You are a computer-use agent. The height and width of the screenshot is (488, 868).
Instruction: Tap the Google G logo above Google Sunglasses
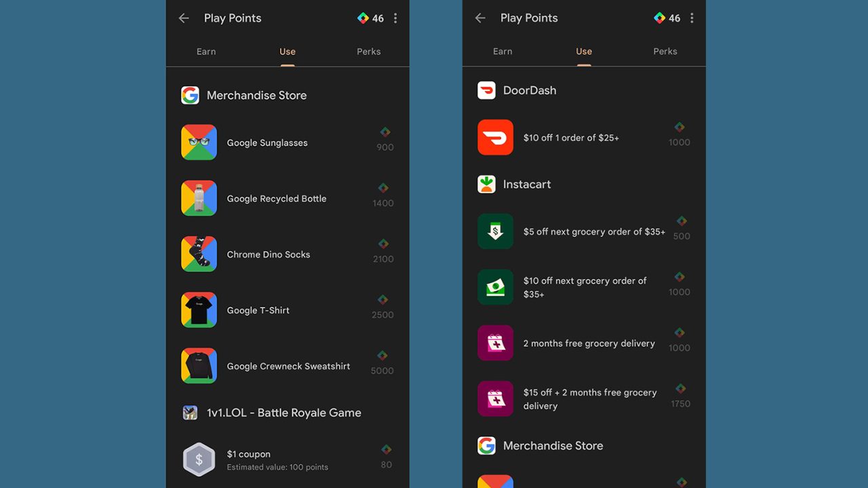pos(190,95)
